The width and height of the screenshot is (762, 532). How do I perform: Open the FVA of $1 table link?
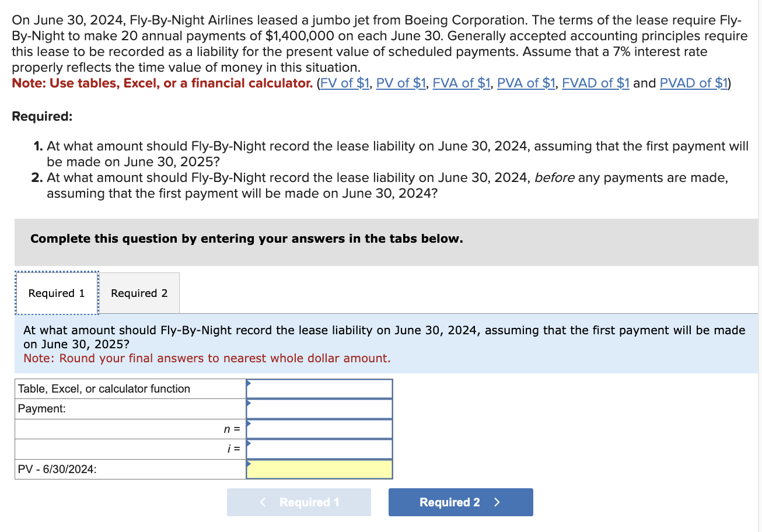[461, 83]
